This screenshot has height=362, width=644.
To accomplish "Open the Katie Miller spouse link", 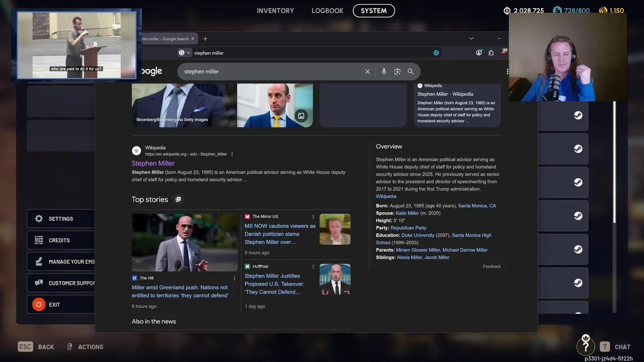I will (x=407, y=213).
